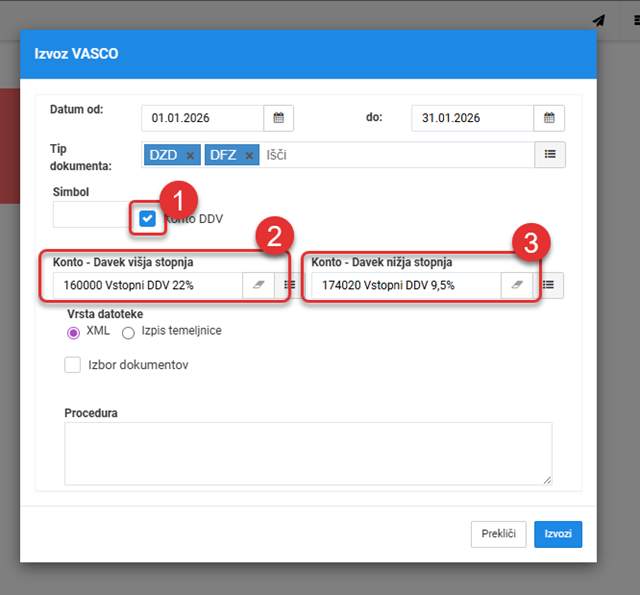Open list for Konto Davek nižja stopnja

(x=548, y=285)
